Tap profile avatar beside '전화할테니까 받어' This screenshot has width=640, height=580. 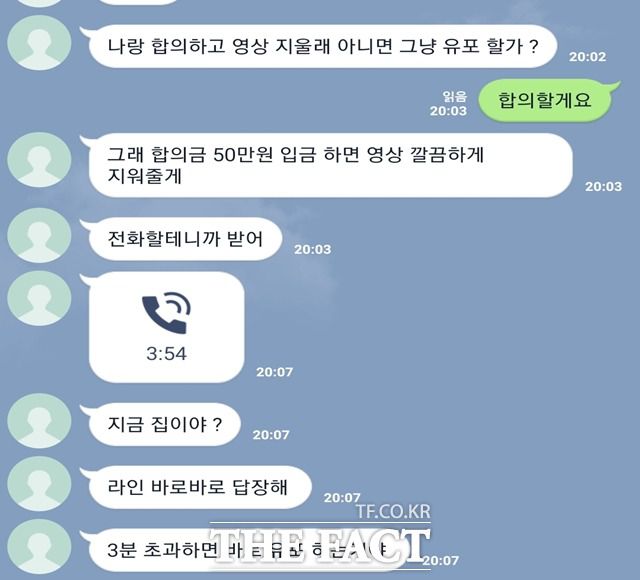pos(39,235)
